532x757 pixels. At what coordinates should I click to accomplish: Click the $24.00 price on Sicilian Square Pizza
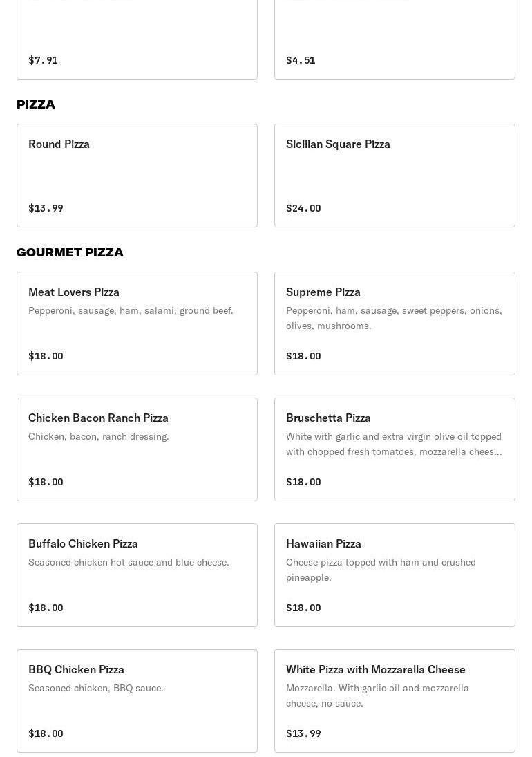[303, 208]
